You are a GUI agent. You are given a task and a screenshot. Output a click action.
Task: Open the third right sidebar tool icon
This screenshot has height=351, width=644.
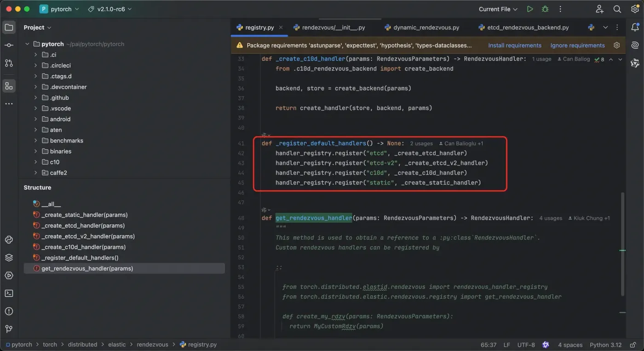(x=635, y=63)
